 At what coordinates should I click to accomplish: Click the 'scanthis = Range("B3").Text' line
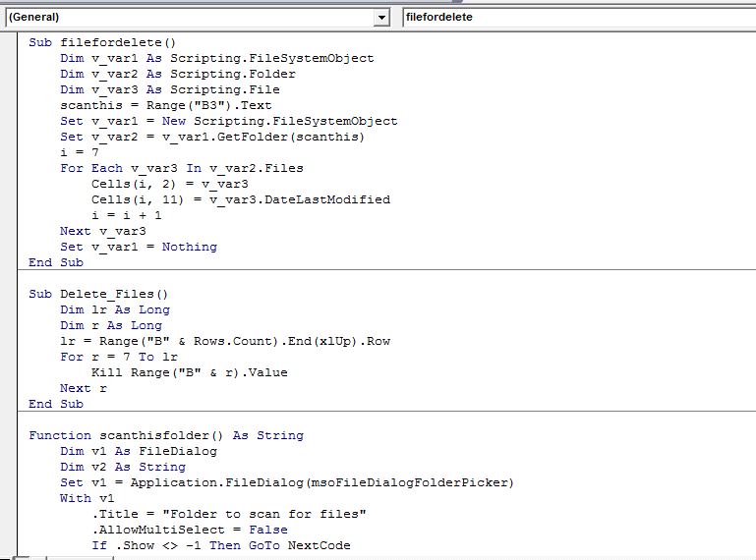click(166, 105)
